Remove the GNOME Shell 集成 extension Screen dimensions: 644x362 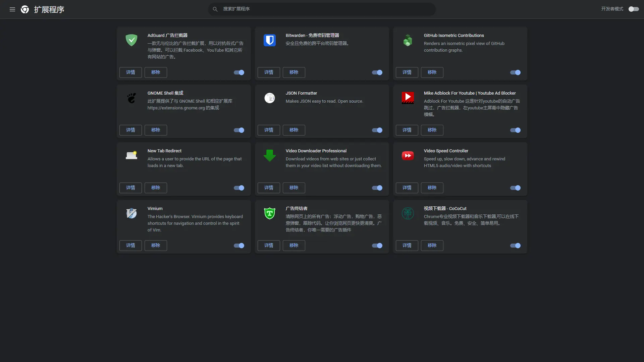click(x=156, y=130)
